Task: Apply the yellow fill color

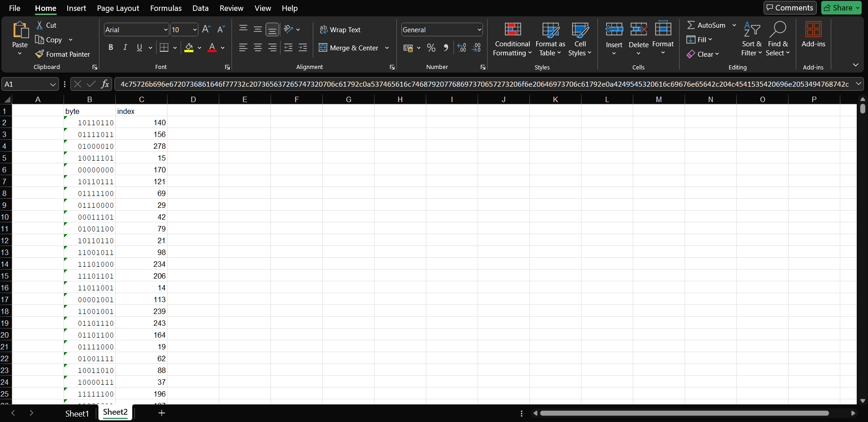Action: [189, 48]
